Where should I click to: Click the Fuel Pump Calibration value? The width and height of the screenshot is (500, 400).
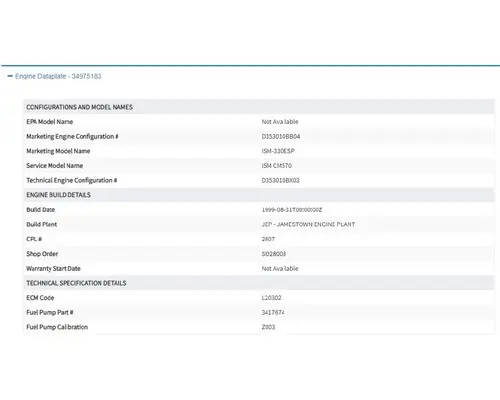click(268, 327)
